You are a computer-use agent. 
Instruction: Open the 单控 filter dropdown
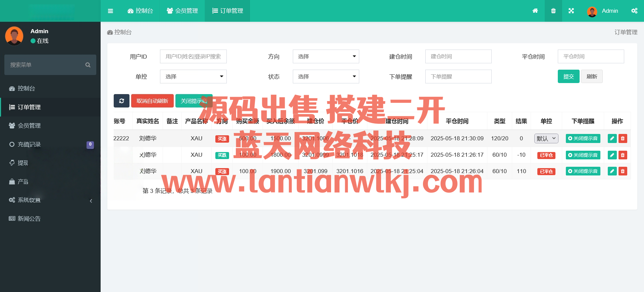[x=193, y=77]
